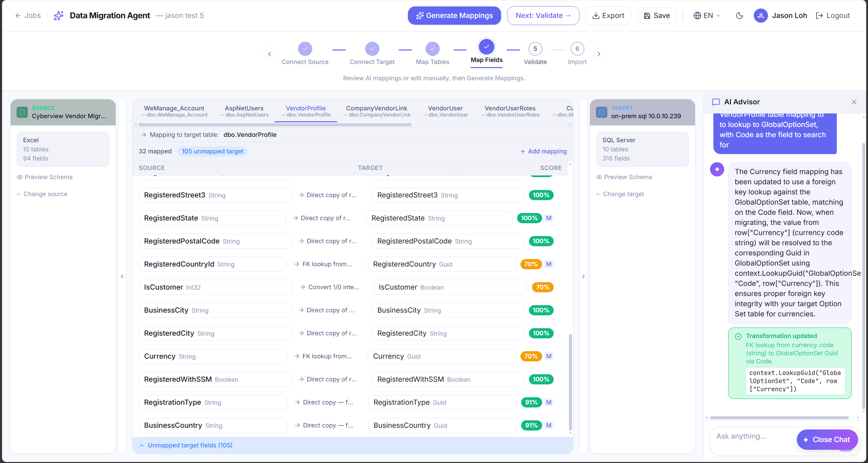The height and width of the screenshot is (463, 868).
Task: Open VendorUserRoles table tab
Action: (x=510, y=111)
